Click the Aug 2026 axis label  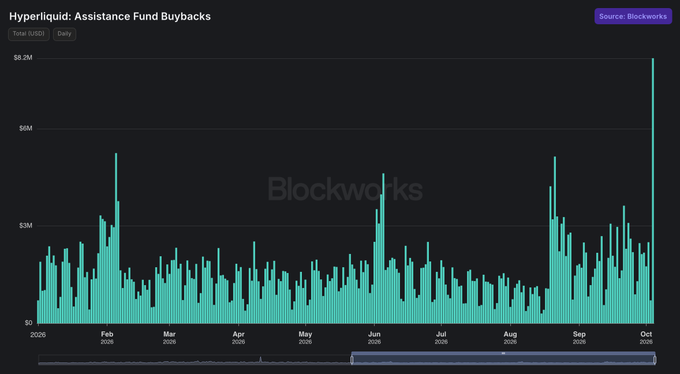click(x=510, y=338)
